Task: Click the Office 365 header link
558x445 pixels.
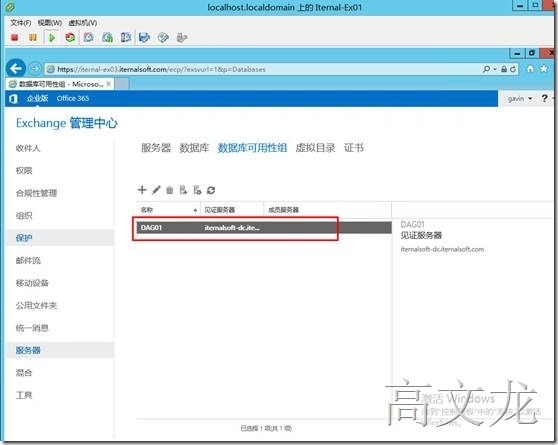Action: click(x=73, y=98)
